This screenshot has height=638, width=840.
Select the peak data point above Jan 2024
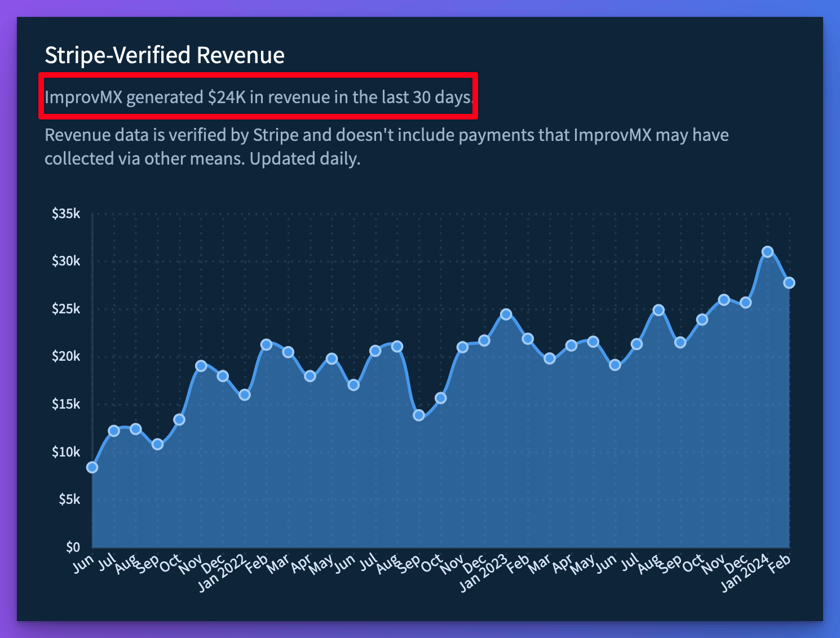(x=767, y=252)
